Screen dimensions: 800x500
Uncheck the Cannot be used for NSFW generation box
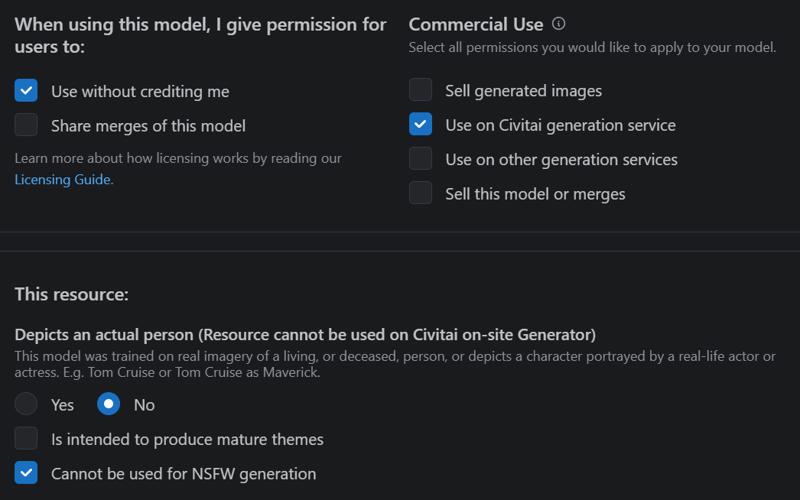pos(26,473)
